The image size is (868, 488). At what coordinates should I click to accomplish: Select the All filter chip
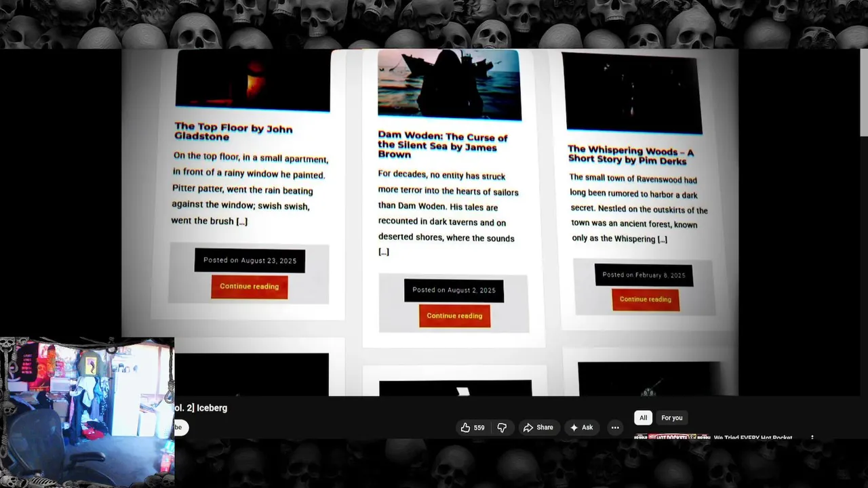pos(643,418)
